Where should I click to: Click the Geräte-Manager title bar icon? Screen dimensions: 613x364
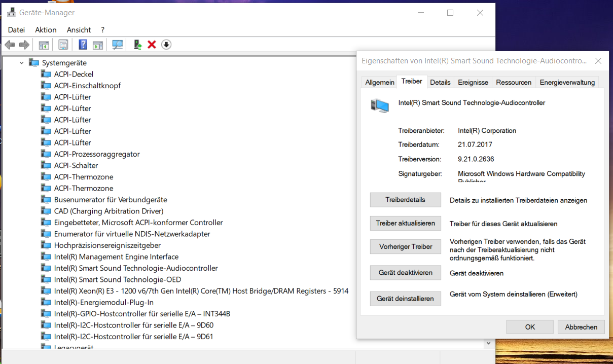point(11,13)
